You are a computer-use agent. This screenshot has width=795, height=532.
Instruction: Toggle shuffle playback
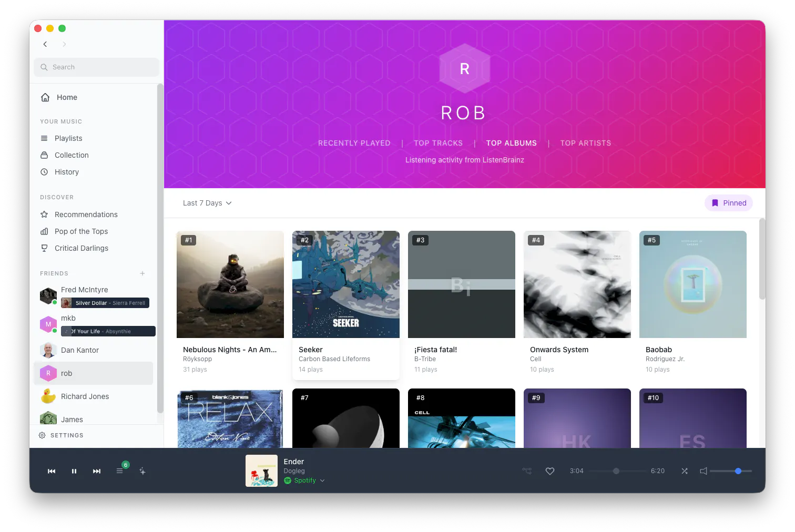pos(685,471)
